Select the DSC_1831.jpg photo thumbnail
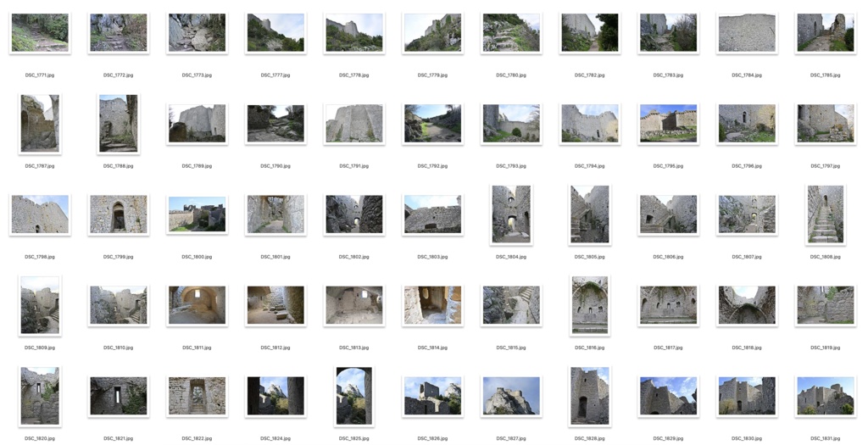This screenshot has height=445, width=868. point(826,397)
